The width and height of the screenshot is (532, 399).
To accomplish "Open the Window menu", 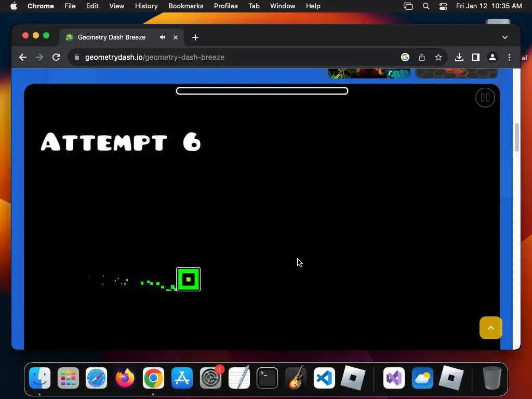I will 283,6.
